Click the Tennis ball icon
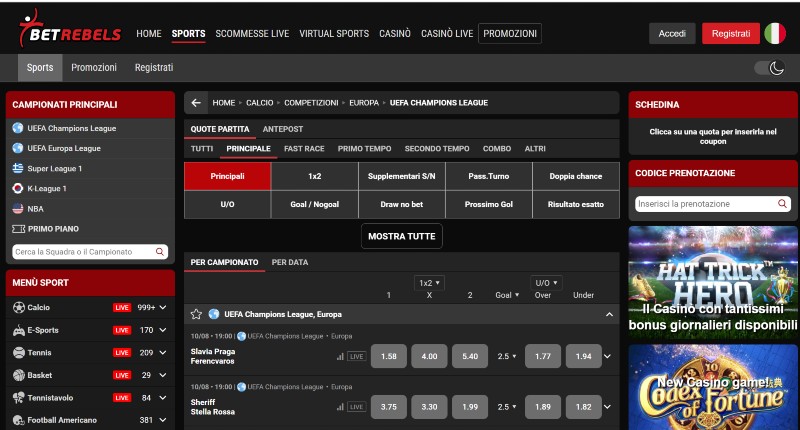Screen dimensions: 800x430 18,352
